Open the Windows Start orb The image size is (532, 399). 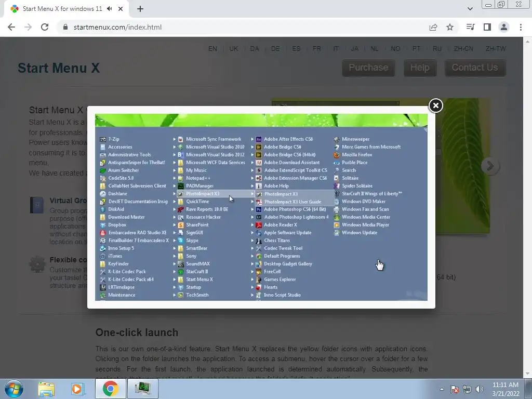(14, 389)
